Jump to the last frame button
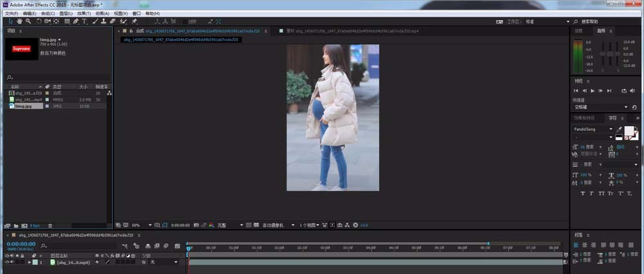 pos(609,90)
